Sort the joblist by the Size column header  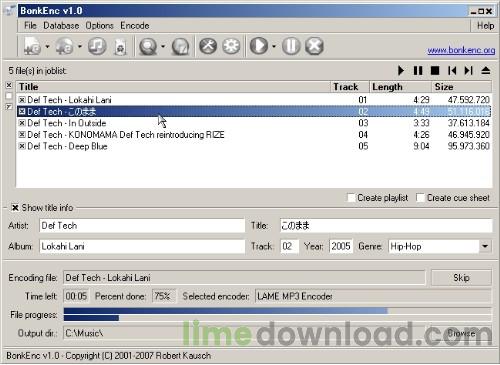coord(462,87)
